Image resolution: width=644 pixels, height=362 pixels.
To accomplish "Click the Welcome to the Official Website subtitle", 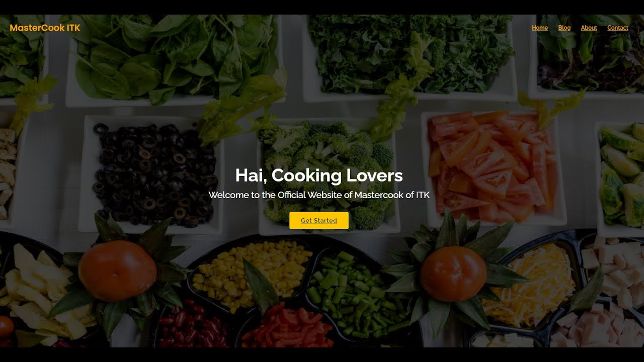I will [319, 195].
